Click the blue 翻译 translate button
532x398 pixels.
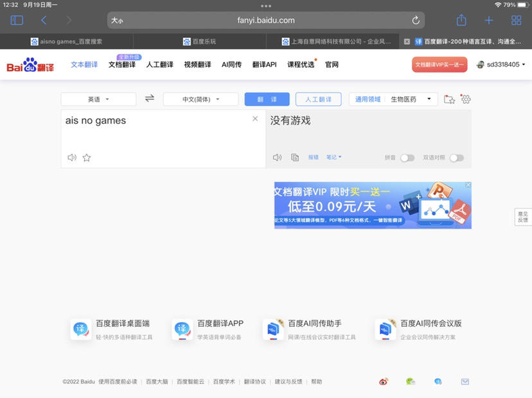[x=267, y=99]
